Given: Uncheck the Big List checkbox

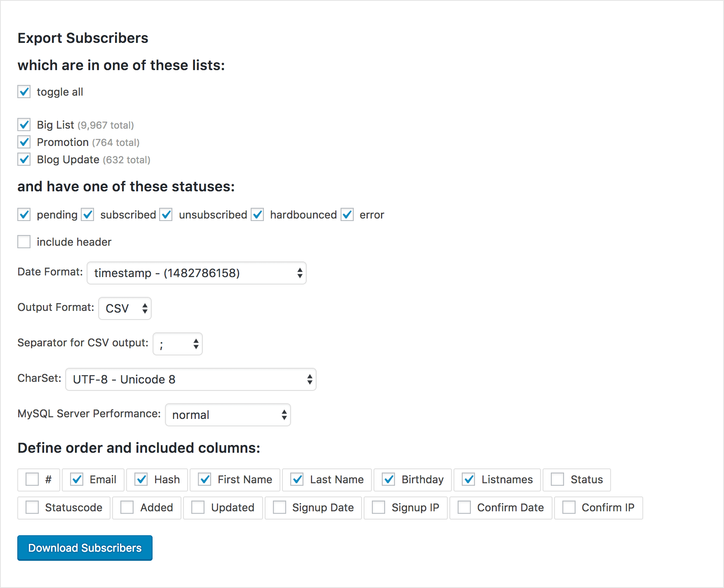Looking at the screenshot, I should pyautogui.click(x=24, y=125).
